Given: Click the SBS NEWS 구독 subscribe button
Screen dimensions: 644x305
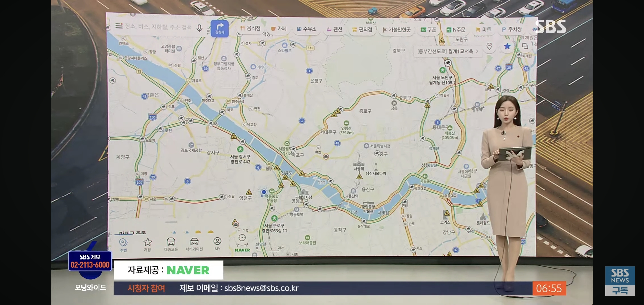Looking at the screenshot, I should tap(620, 281).
